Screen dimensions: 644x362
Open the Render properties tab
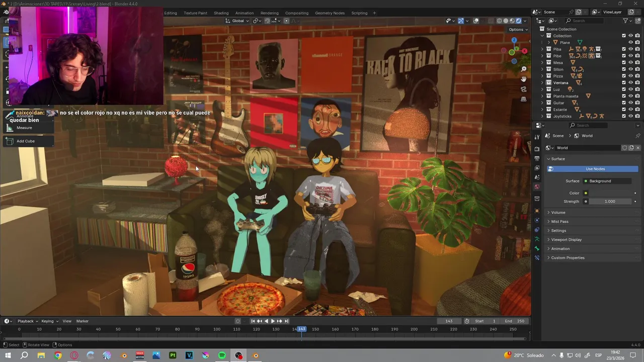pyautogui.click(x=537, y=149)
